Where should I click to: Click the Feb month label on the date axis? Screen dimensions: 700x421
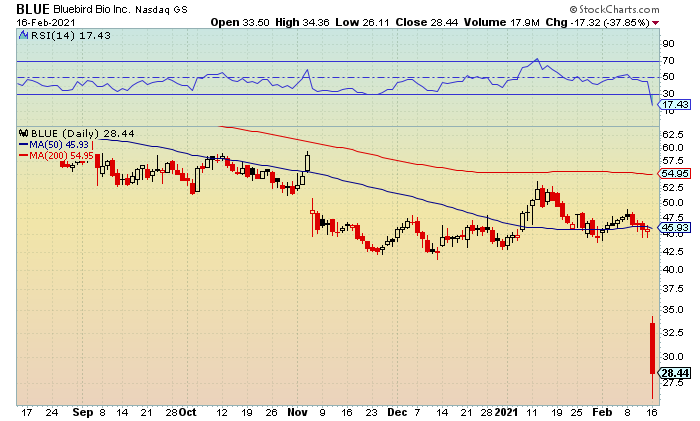(x=602, y=412)
